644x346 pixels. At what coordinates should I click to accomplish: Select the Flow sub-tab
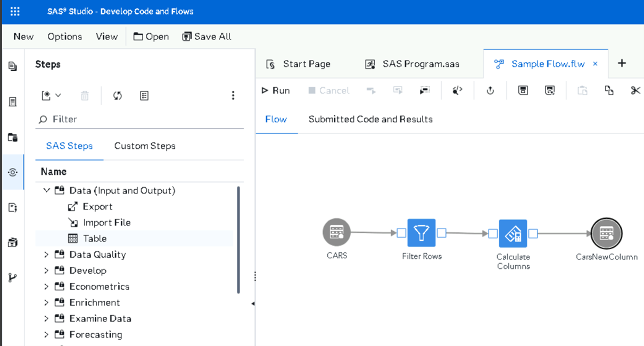pyautogui.click(x=276, y=119)
